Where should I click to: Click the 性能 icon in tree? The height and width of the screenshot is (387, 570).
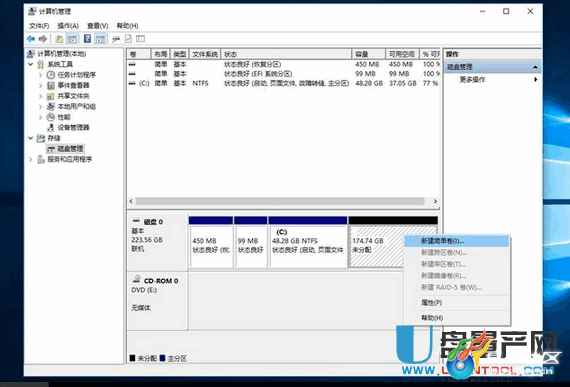click(51, 117)
